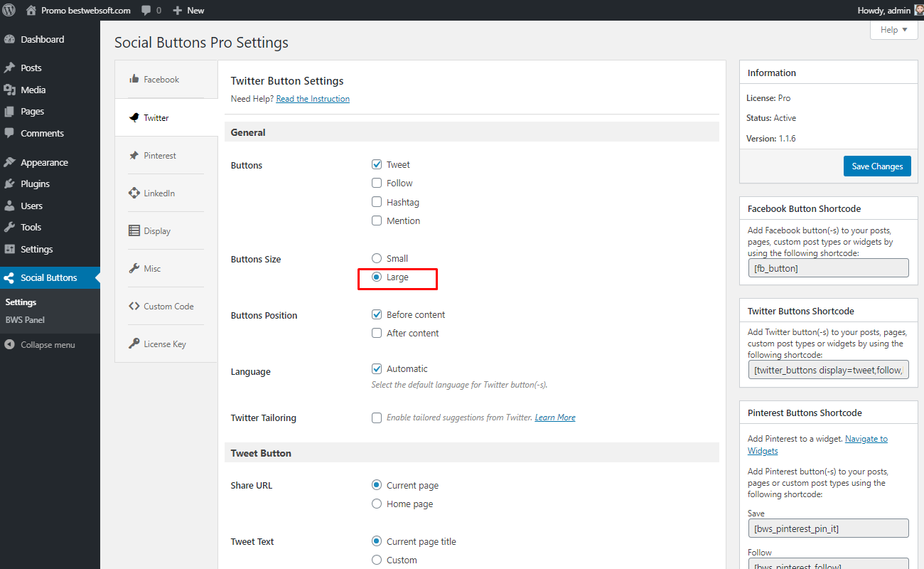The image size is (924, 569).
Task: Click the Misc wrench tab icon
Action: coord(134,268)
